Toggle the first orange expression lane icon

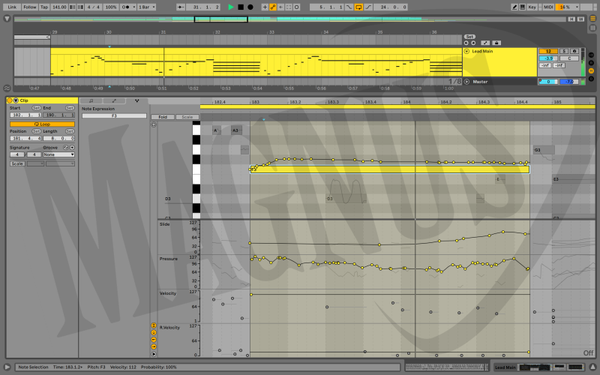(154, 326)
